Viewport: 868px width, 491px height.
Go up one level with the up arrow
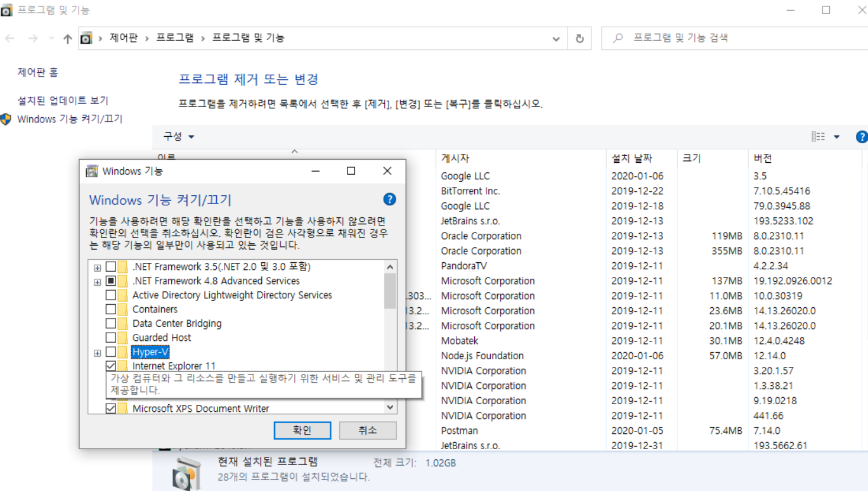pyautogui.click(x=68, y=39)
